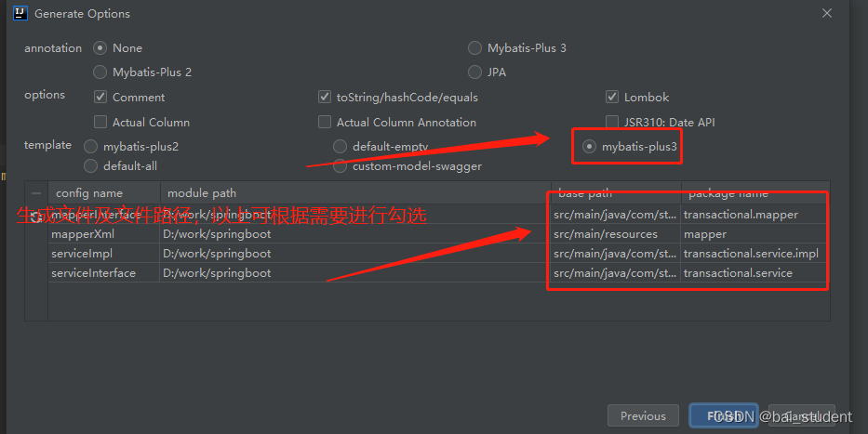
Task: Click the config name column header
Action: point(104,193)
